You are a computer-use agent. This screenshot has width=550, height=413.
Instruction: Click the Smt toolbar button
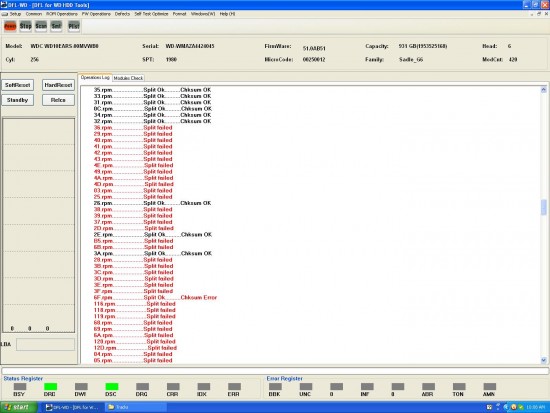click(x=56, y=26)
